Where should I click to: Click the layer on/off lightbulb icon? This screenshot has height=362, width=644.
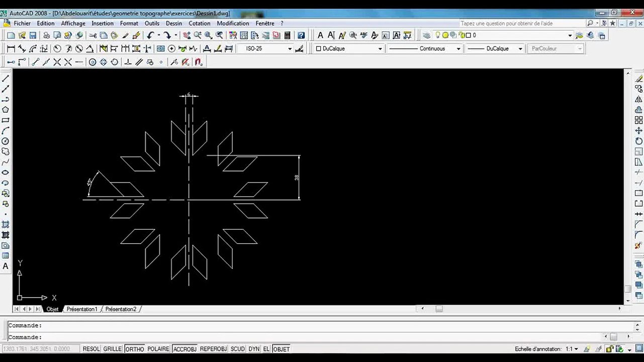437,35
